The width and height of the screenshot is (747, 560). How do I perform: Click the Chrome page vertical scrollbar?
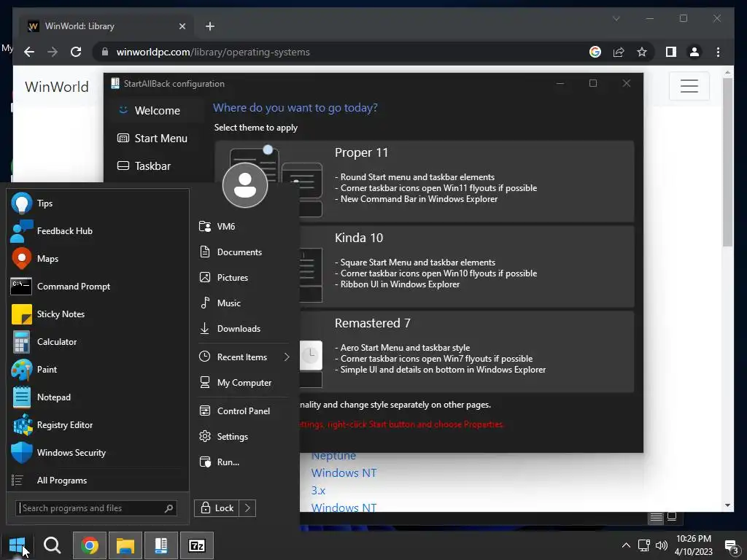pyautogui.click(x=727, y=162)
